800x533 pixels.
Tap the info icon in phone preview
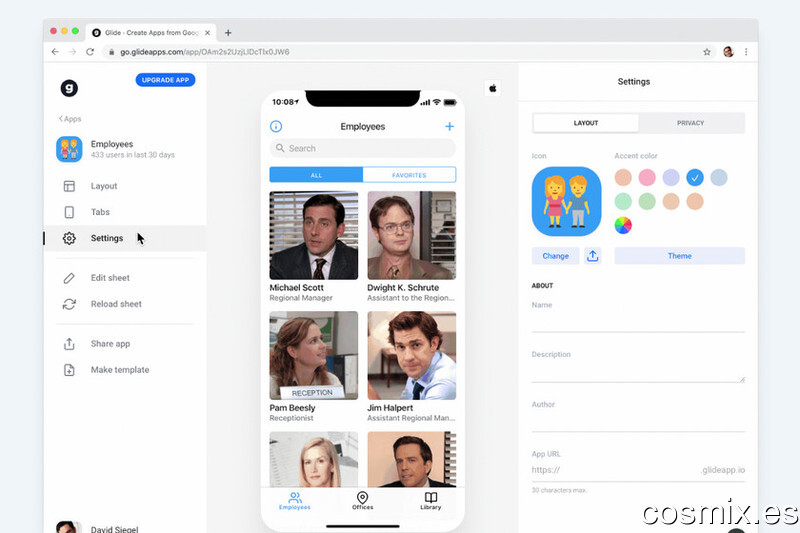(276, 126)
